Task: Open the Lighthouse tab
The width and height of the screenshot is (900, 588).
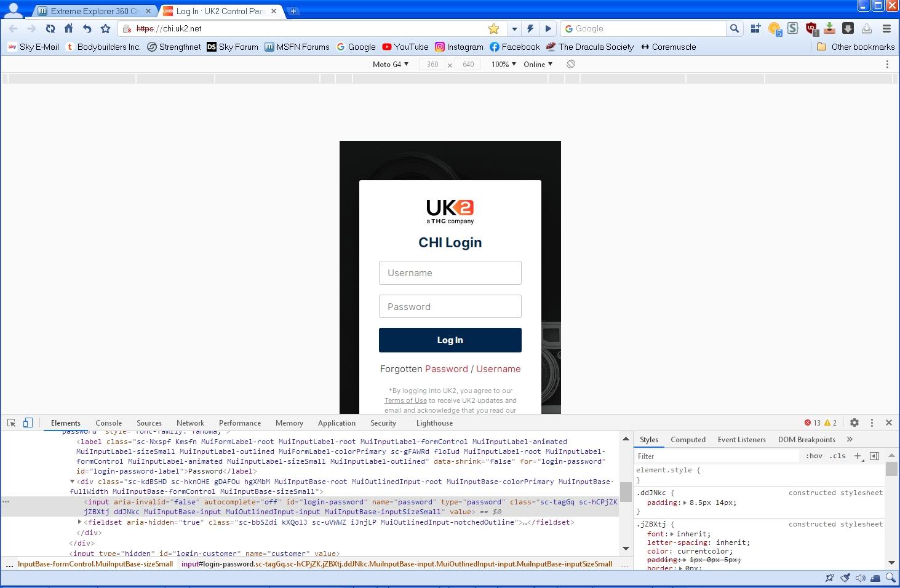Action: pos(434,423)
